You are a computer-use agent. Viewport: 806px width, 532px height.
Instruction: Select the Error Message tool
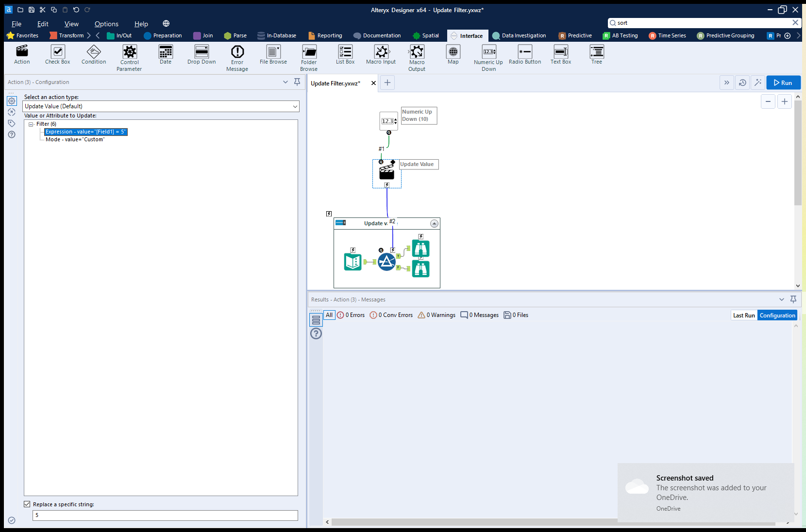[x=237, y=55]
